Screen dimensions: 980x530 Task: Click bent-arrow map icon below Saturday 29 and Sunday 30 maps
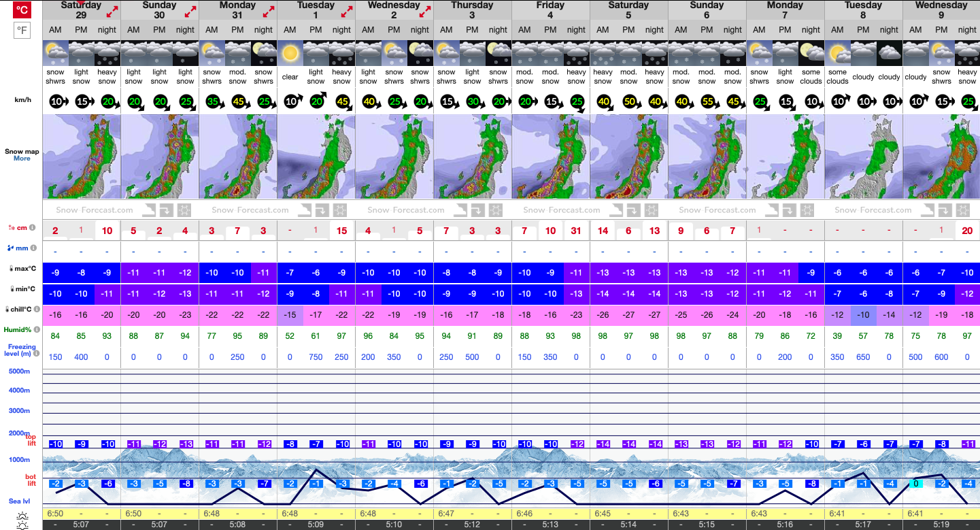point(165,210)
